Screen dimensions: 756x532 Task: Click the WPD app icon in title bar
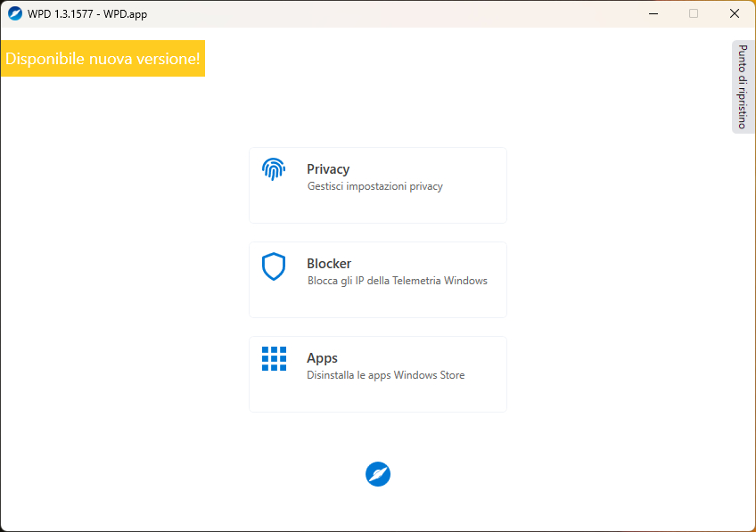click(15, 13)
